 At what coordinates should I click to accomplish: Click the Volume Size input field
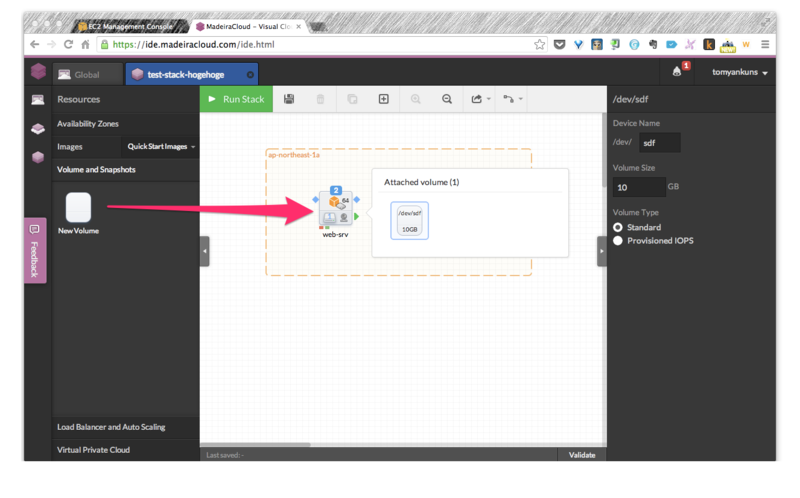pyautogui.click(x=639, y=187)
